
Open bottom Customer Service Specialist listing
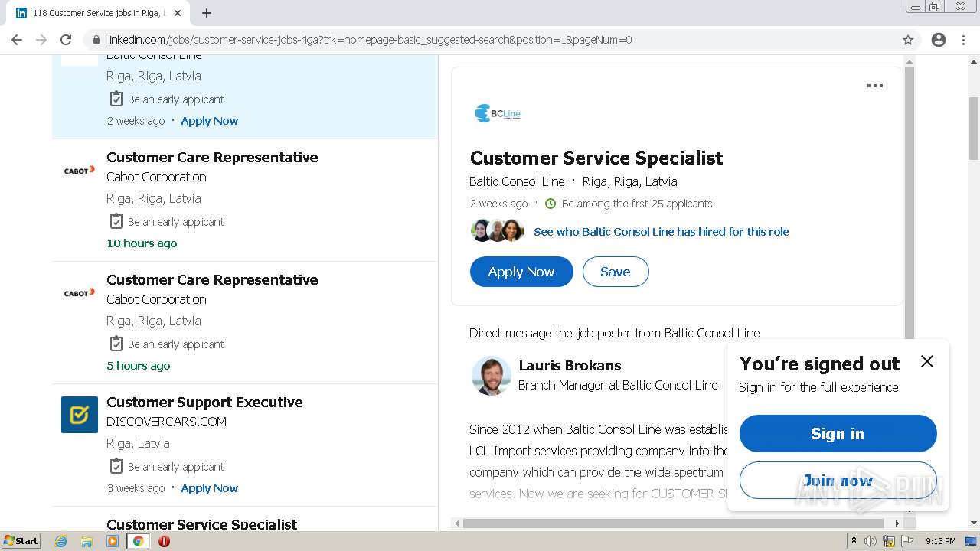(x=201, y=524)
